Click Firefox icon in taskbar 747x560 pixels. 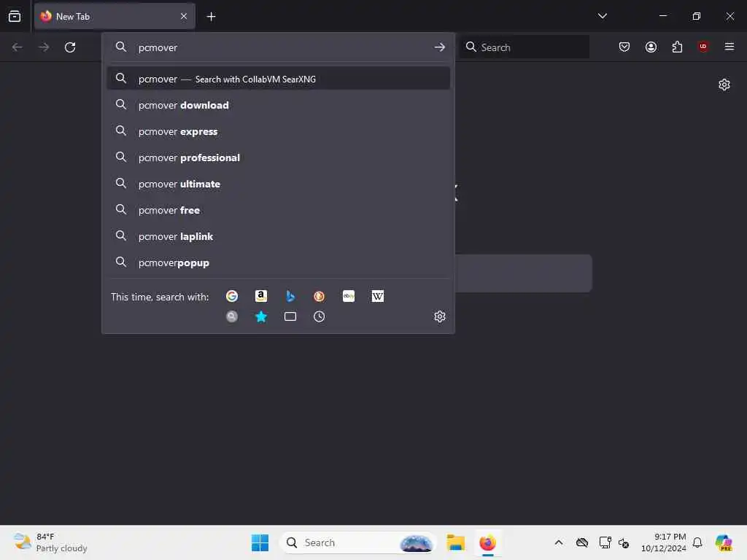point(487,542)
